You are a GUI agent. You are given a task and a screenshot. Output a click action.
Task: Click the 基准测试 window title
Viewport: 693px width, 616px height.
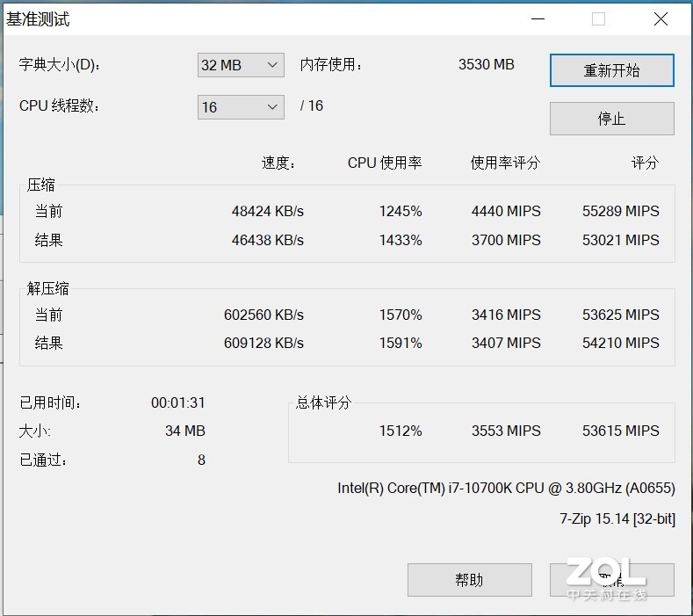[38, 19]
